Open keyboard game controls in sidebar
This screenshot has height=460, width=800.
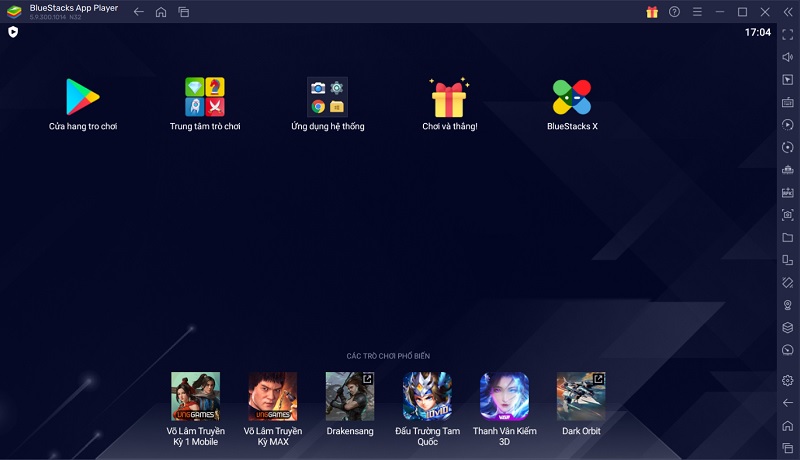click(x=788, y=102)
